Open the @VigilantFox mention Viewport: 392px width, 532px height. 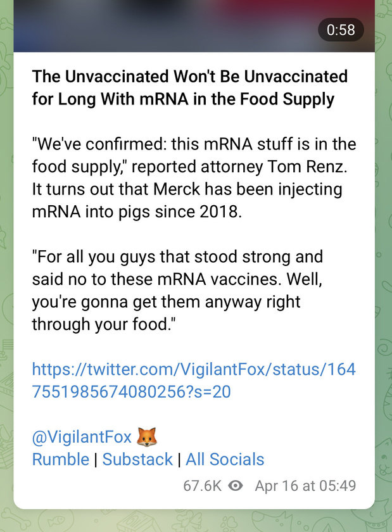82,437
